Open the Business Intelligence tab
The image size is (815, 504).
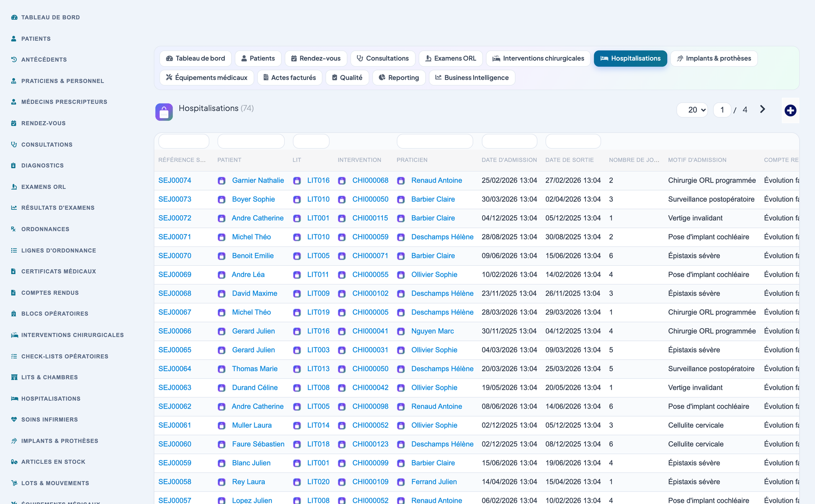point(472,77)
